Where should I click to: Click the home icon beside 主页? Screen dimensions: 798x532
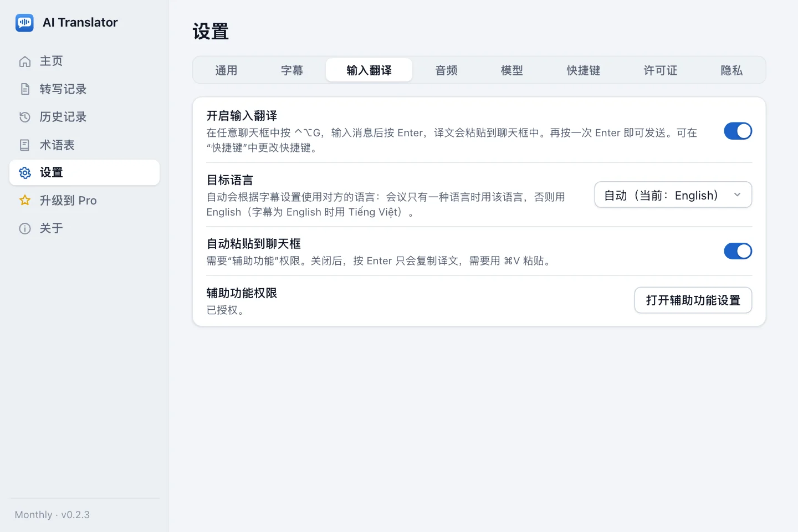pyautogui.click(x=25, y=62)
